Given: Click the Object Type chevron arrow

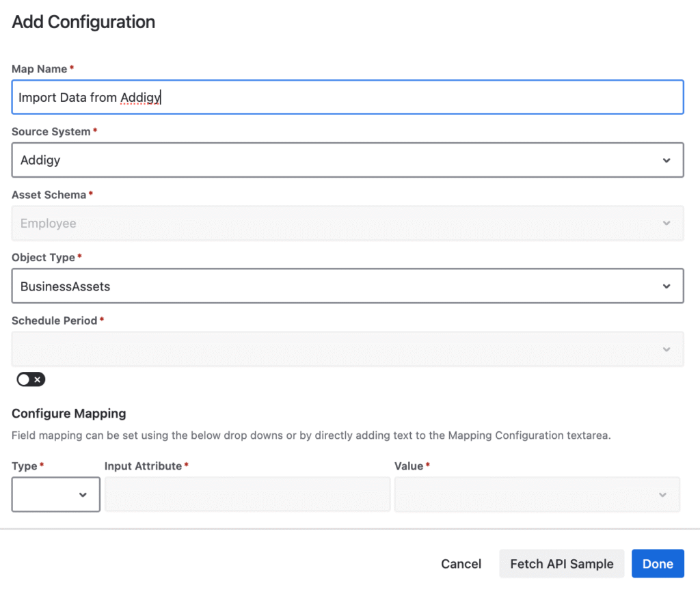Looking at the screenshot, I should pyautogui.click(x=667, y=286).
